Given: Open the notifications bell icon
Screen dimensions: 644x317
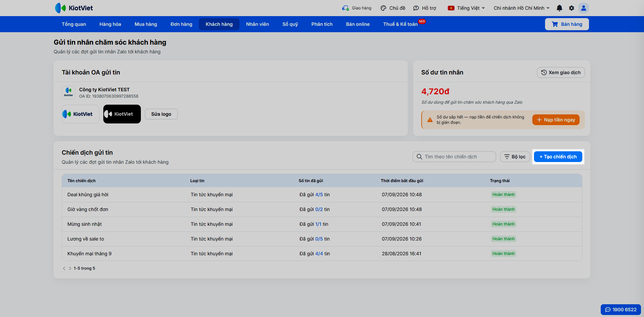Looking at the screenshot, I should tap(559, 8).
